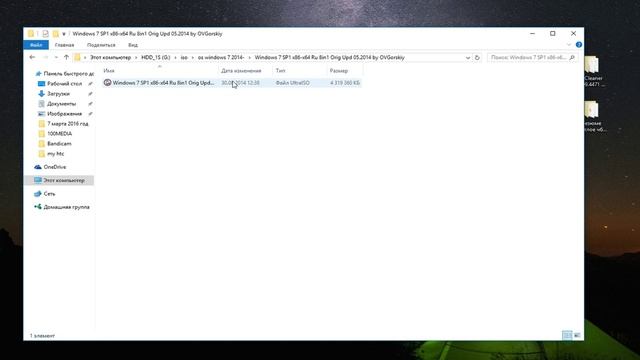Viewport: 640px width, 360px height.
Task: Open the my htc sidebar folder
Action: tap(56, 153)
